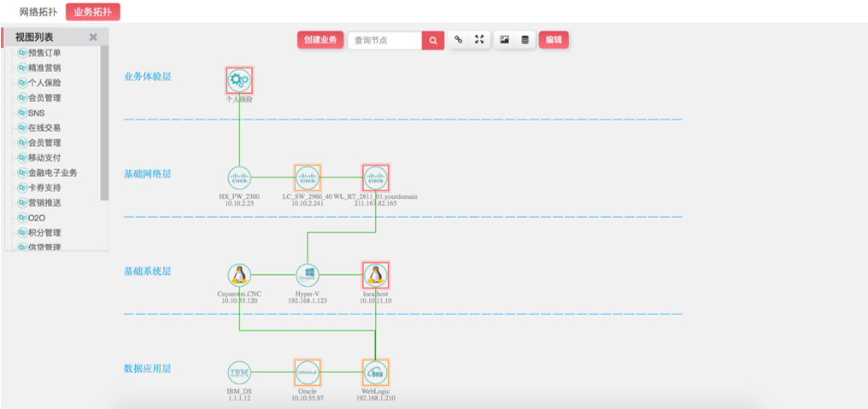
Task: Select the Oracle database node
Action: coord(307,372)
